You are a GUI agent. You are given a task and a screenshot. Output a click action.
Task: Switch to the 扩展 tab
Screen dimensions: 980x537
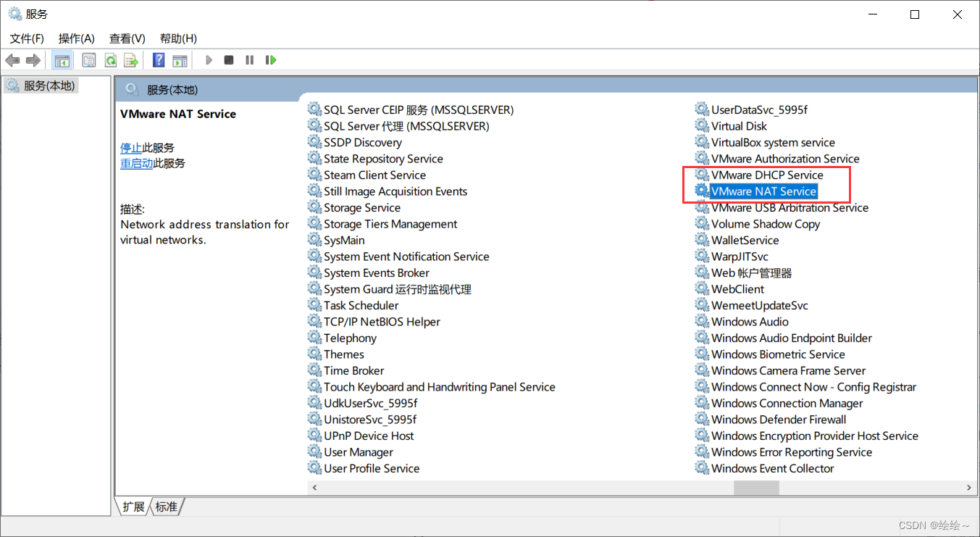133,507
